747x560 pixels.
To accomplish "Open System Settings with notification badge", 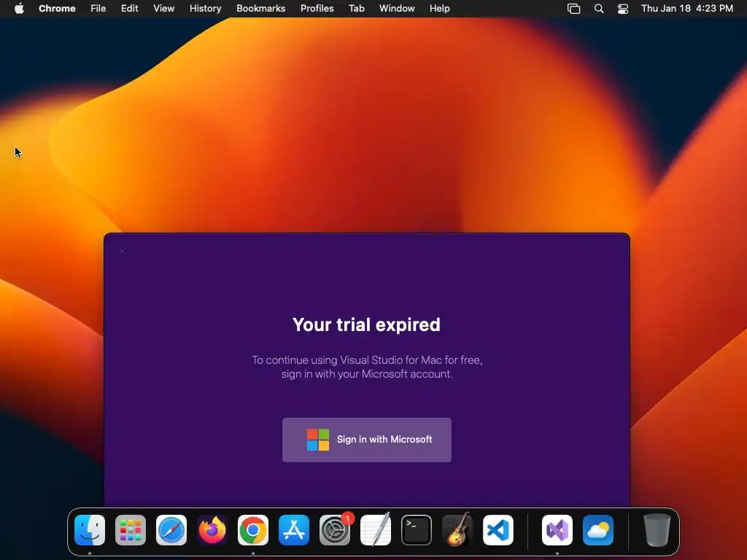I will [335, 530].
